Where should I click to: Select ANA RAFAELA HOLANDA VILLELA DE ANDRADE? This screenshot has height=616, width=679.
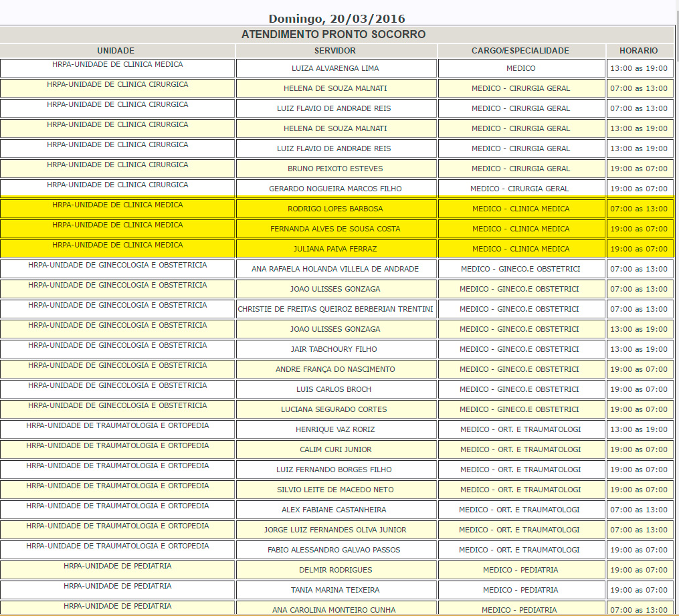pos(335,269)
